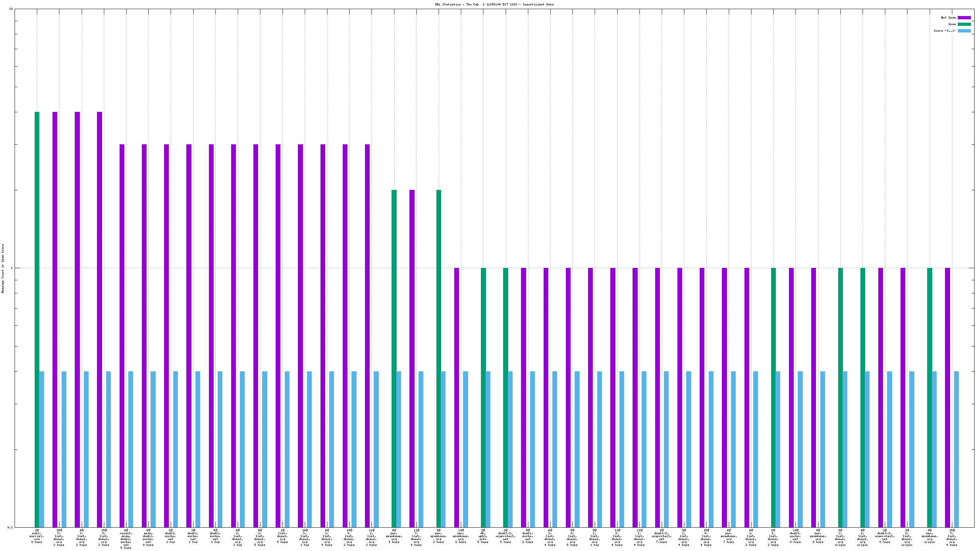Click the green bar for zen.spamhaus.org origin
The width and height of the screenshot is (980, 551).
tap(929, 397)
